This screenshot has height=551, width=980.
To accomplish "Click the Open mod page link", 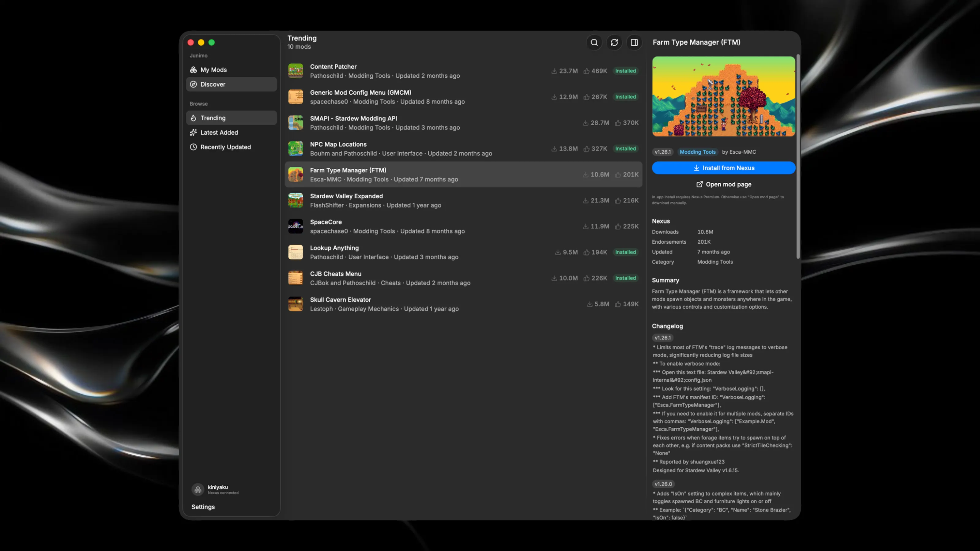I will click(x=723, y=184).
